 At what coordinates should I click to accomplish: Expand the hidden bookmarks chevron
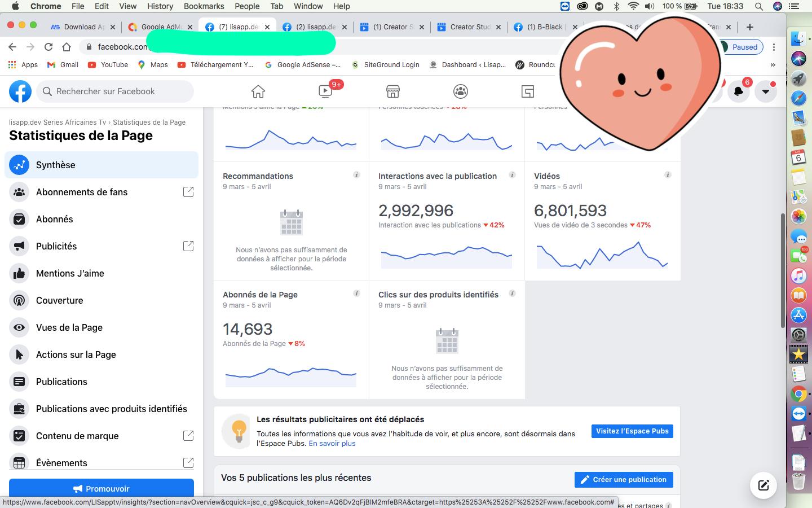coord(773,65)
